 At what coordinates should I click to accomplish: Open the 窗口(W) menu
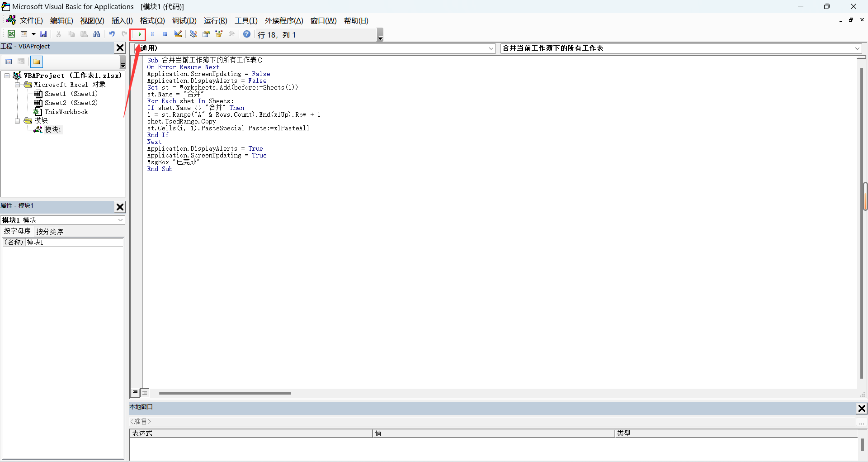click(324, 21)
